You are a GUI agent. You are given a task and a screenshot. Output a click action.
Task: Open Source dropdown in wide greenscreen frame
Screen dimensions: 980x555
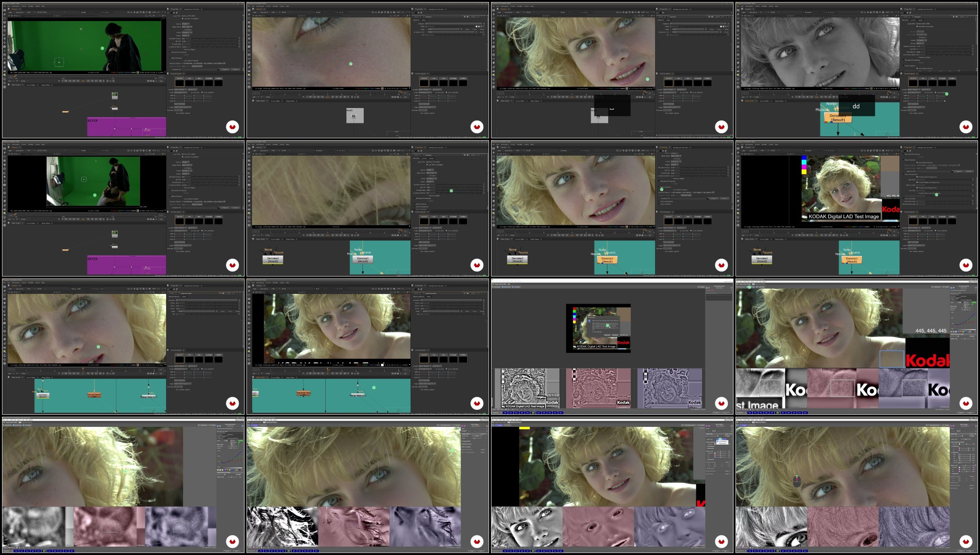(185, 24)
